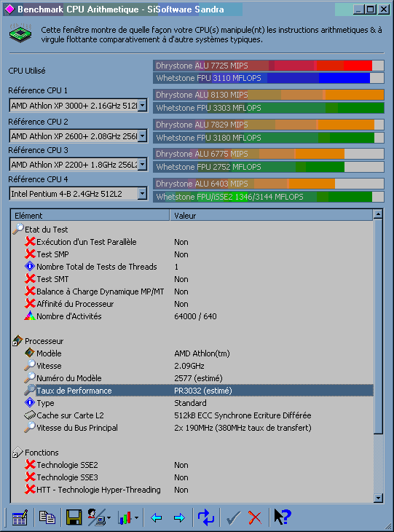Click the bar chart icon in toolbar
Image resolution: width=394 pixels, height=532 pixels.
pyautogui.click(x=125, y=517)
